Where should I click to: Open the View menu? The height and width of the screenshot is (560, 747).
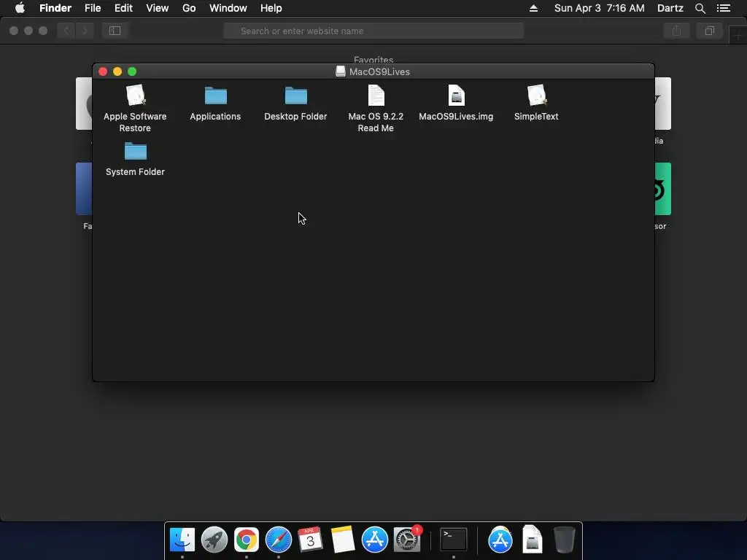158,8
